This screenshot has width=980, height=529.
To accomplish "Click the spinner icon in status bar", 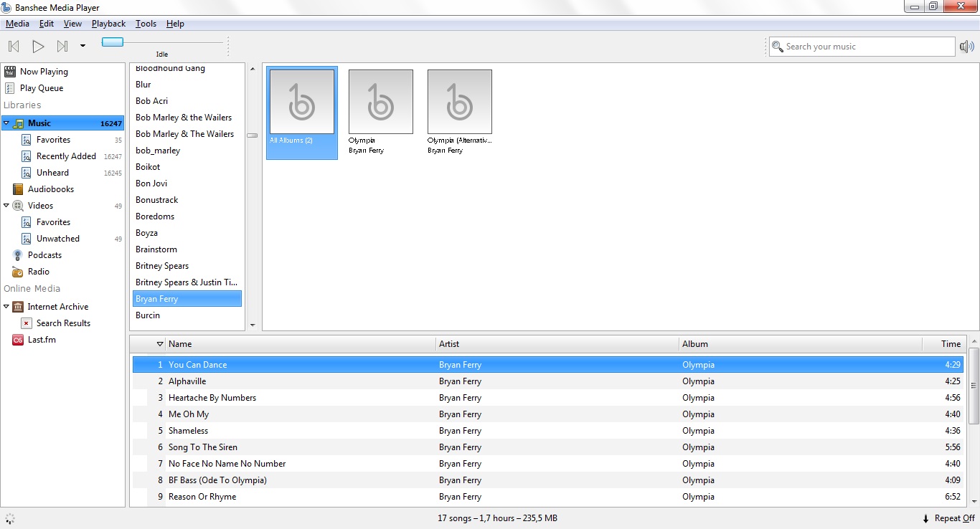I will (x=10, y=518).
